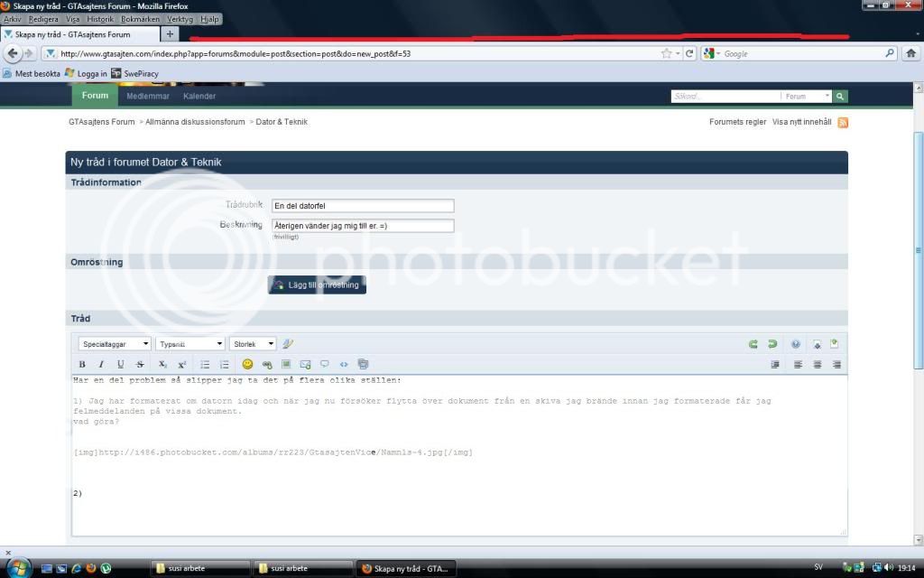The height and width of the screenshot is (578, 924).
Task: Open the Storlek size dropdown
Action: [x=254, y=344]
